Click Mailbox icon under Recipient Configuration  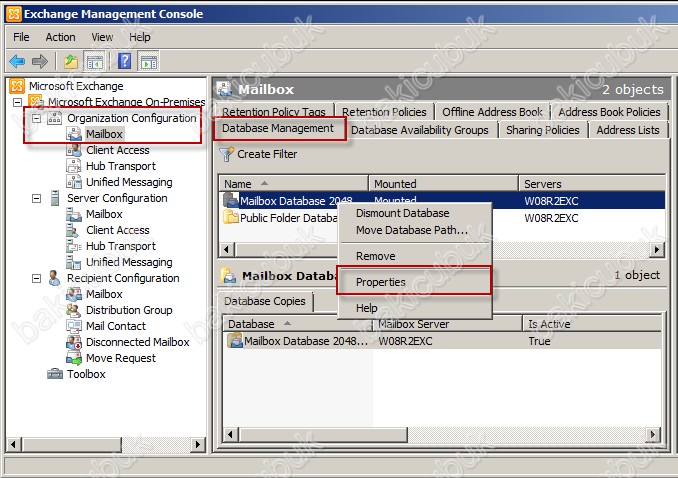74,294
